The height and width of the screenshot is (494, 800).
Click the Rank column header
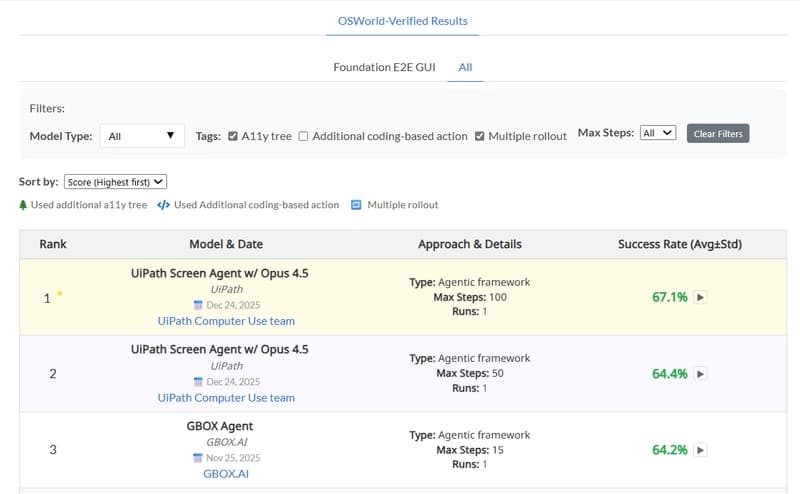click(x=53, y=244)
